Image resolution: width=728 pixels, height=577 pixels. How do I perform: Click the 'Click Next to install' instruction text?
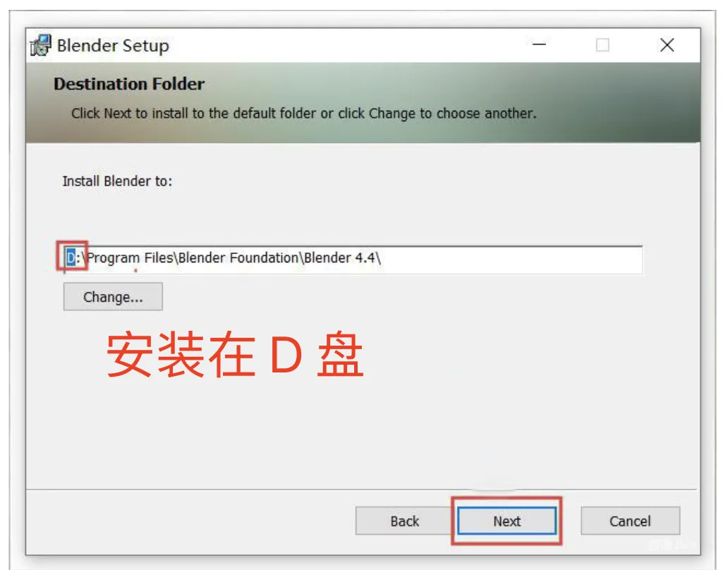(303, 114)
